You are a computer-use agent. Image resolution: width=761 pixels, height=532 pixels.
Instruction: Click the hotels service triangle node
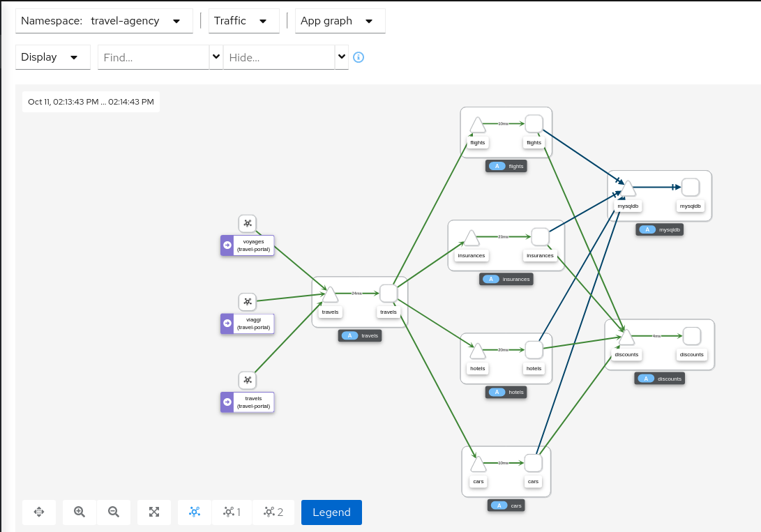(478, 351)
